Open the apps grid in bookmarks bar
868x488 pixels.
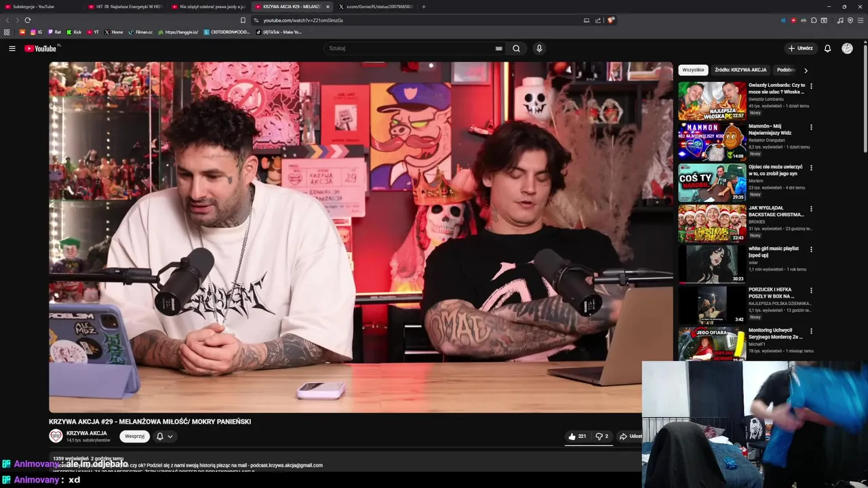(7, 32)
